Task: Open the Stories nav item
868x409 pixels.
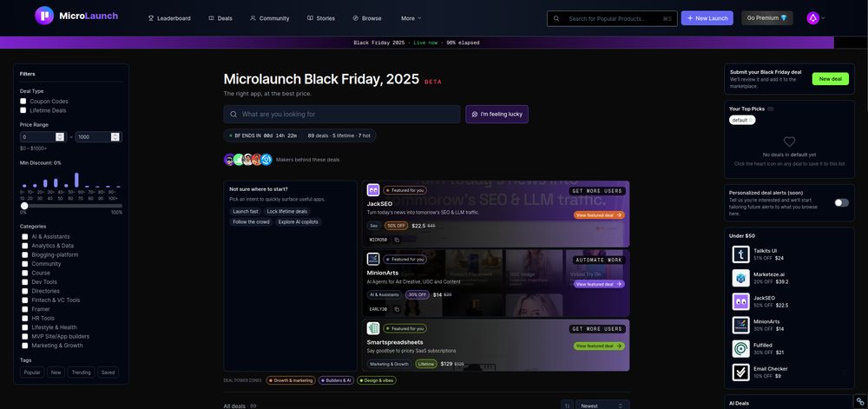Action: (x=321, y=18)
